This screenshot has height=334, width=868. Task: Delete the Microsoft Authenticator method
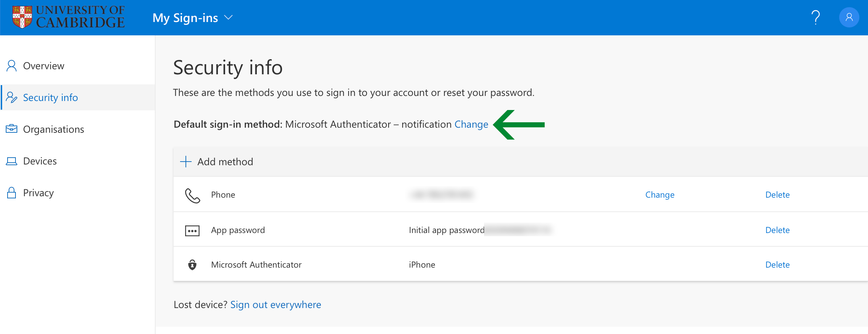point(777,265)
